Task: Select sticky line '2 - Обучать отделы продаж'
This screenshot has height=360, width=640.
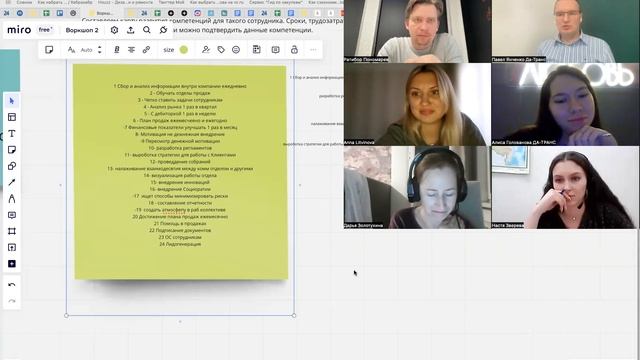Action: [x=180, y=93]
